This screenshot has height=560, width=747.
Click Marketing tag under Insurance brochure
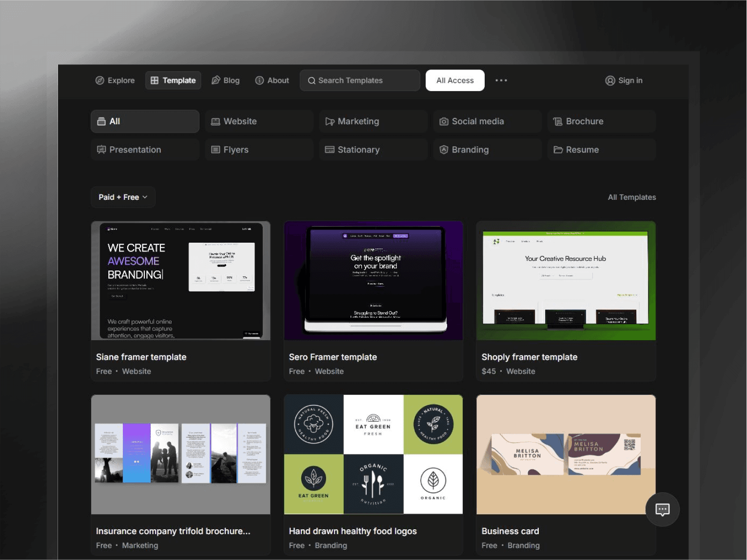[140, 545]
